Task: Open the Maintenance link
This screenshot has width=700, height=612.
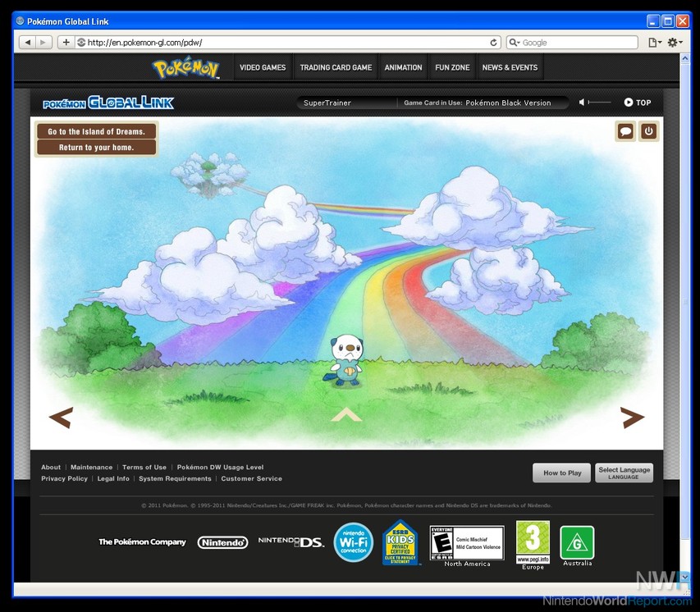Action: [92, 467]
